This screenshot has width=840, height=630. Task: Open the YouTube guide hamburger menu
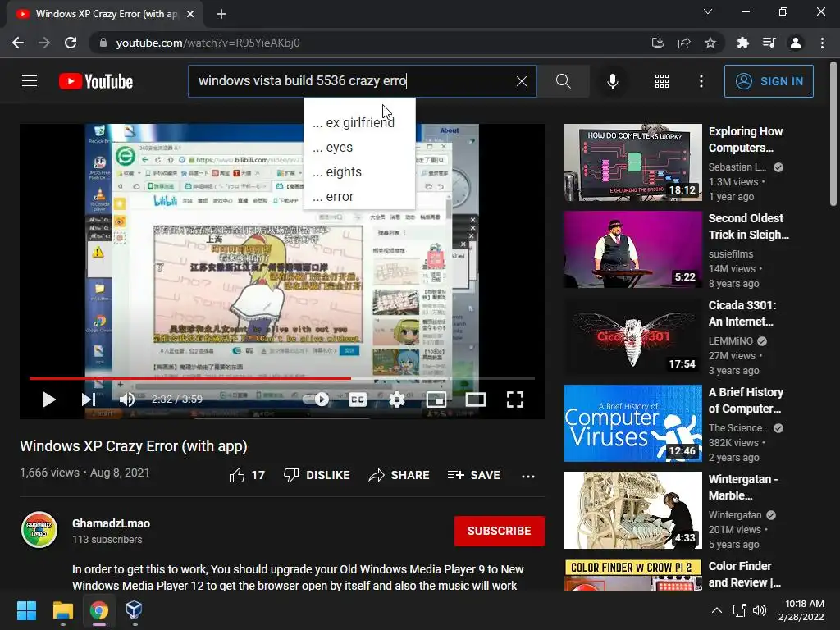point(30,81)
